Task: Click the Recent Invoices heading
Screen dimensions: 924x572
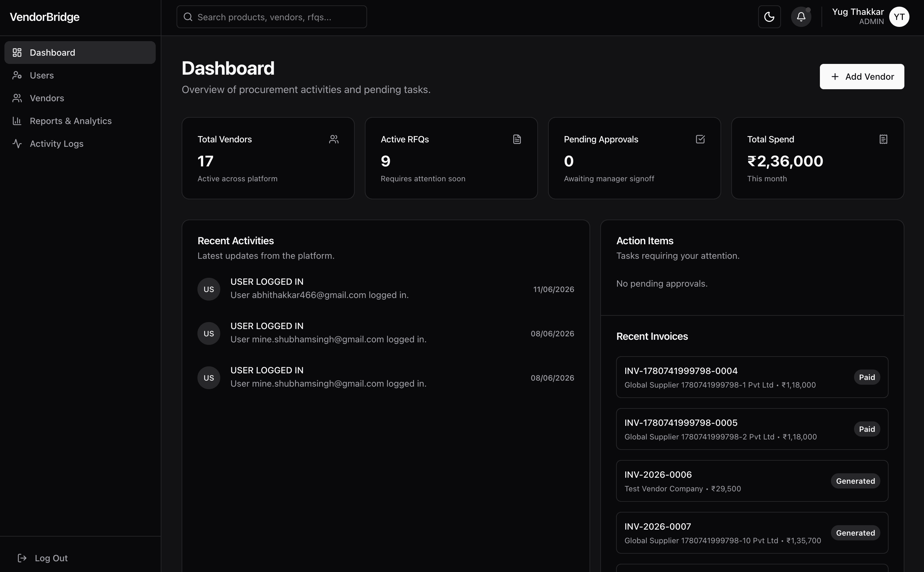Action: (x=652, y=336)
